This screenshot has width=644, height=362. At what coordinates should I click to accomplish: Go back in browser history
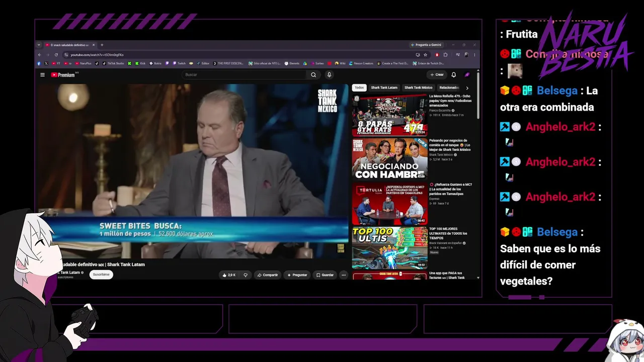click(39, 55)
